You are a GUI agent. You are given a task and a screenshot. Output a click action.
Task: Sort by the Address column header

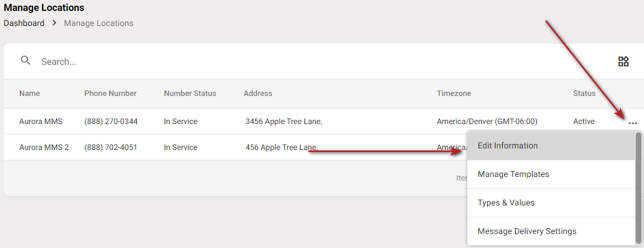coord(258,93)
